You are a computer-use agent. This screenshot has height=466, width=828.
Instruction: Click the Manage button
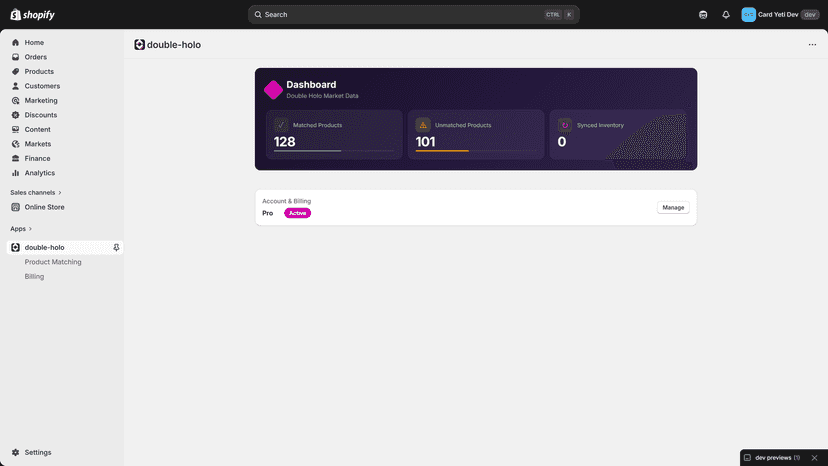[x=673, y=208]
